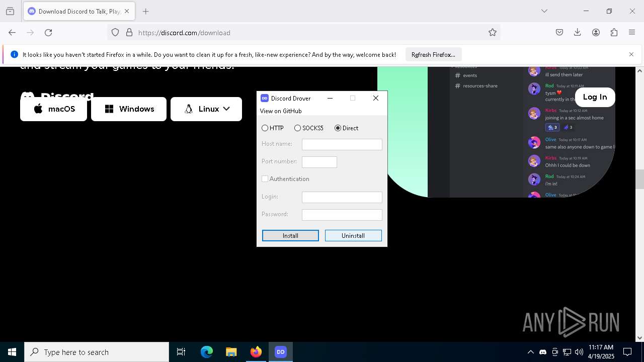Switch to Firefox in the taskbar
The height and width of the screenshot is (362, 644).
256,352
